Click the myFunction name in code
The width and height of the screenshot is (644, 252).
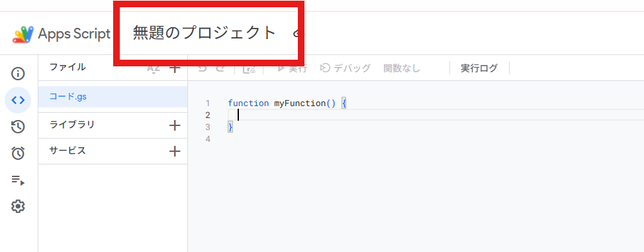click(300, 103)
